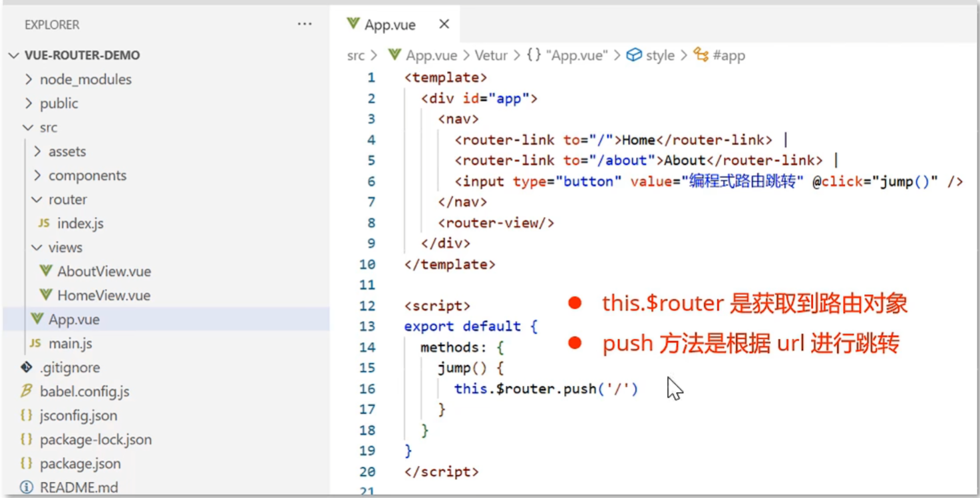The width and height of the screenshot is (980, 498).
Task: Click the Vue icon beside HomeView.vue
Action: [x=46, y=295]
